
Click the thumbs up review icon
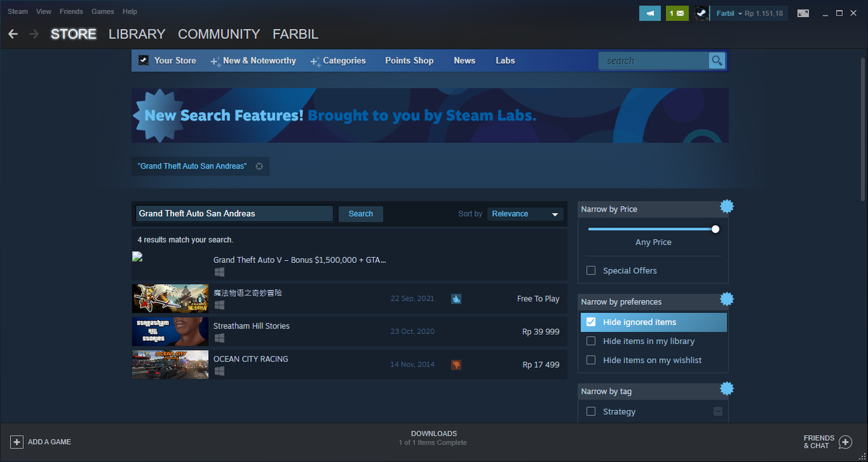pyautogui.click(x=456, y=299)
